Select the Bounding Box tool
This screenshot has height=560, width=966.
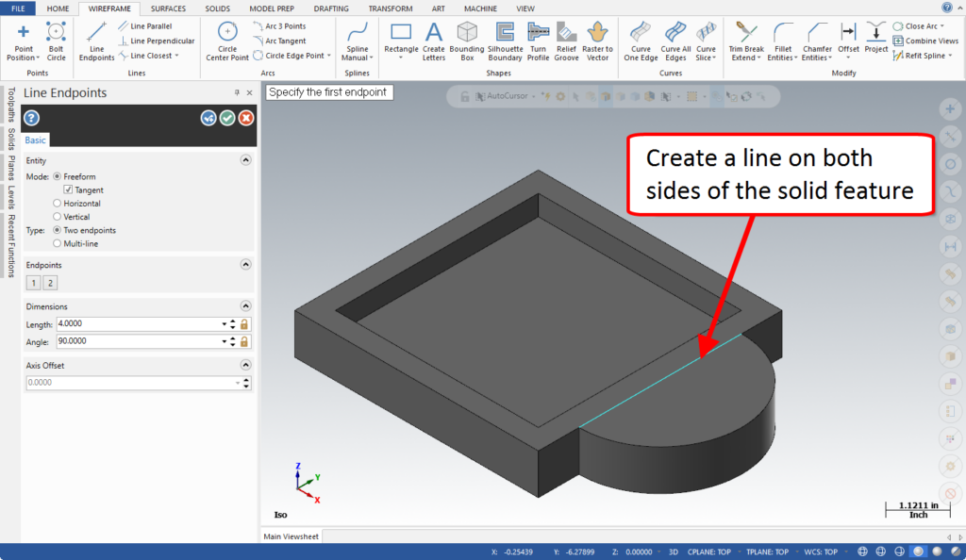click(467, 41)
